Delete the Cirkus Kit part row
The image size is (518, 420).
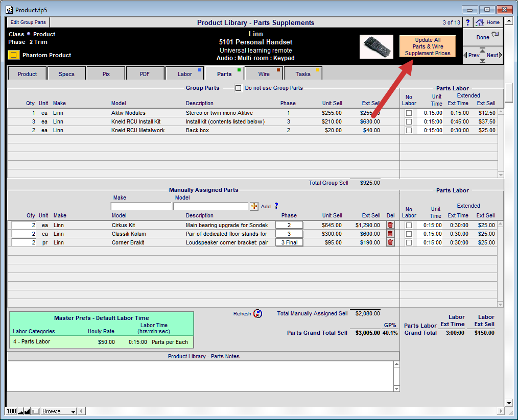pos(390,225)
